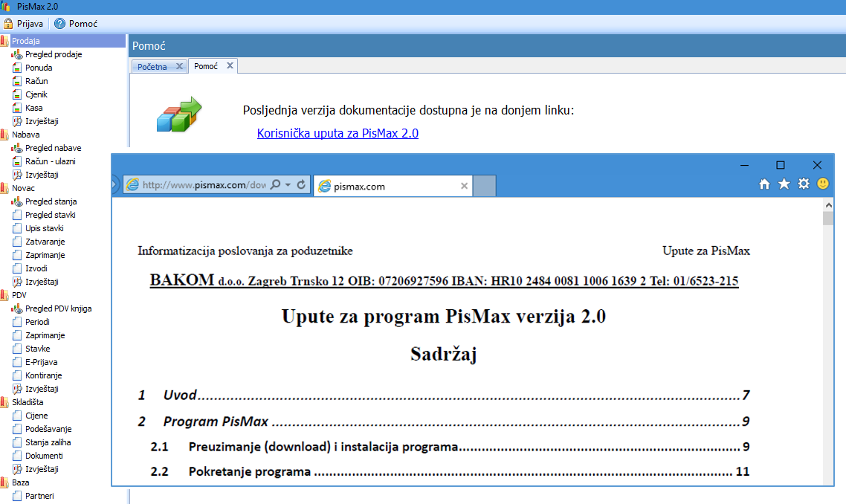Click the browser Home icon

(x=764, y=184)
